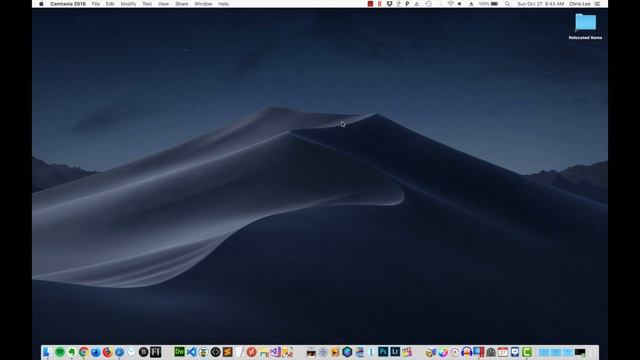Launch blue Firefox Developer Edition from dock

pos(96,352)
